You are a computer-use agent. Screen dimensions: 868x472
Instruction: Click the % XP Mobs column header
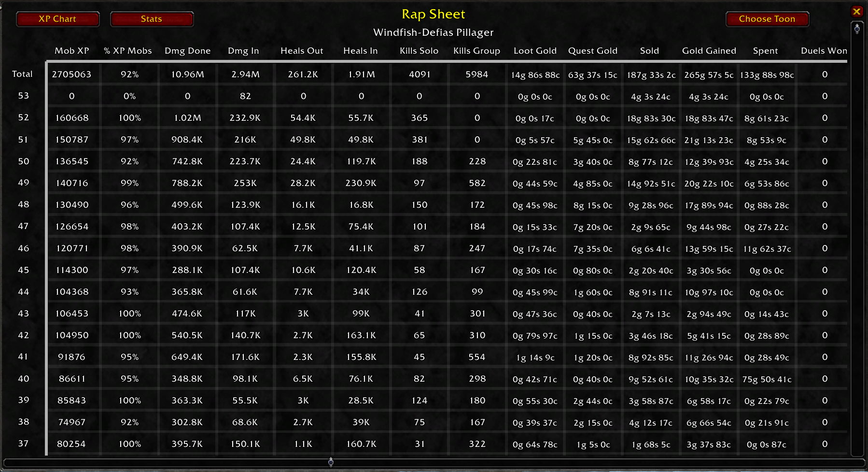(128, 51)
